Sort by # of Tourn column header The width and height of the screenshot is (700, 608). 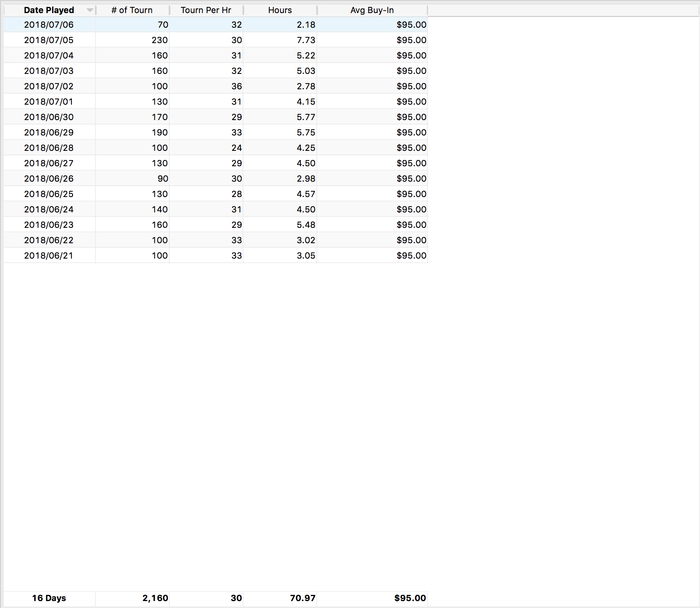pos(132,10)
